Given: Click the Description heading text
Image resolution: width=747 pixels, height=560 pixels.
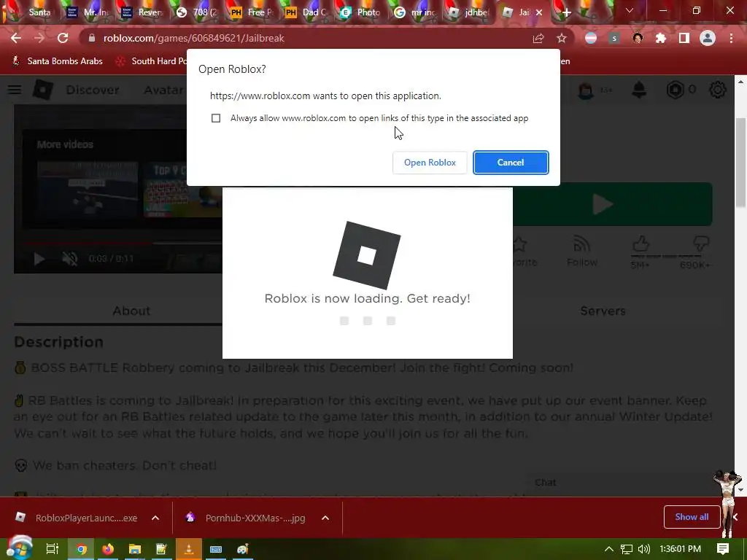Looking at the screenshot, I should click(x=59, y=342).
